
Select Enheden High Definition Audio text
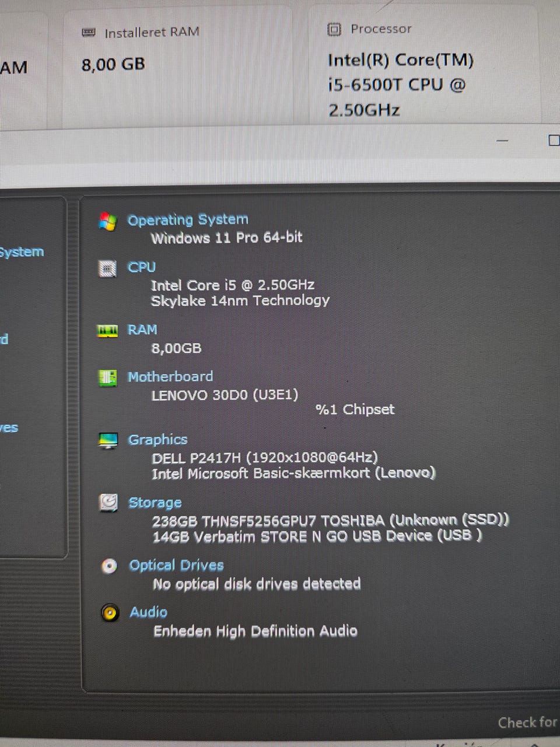255,631
